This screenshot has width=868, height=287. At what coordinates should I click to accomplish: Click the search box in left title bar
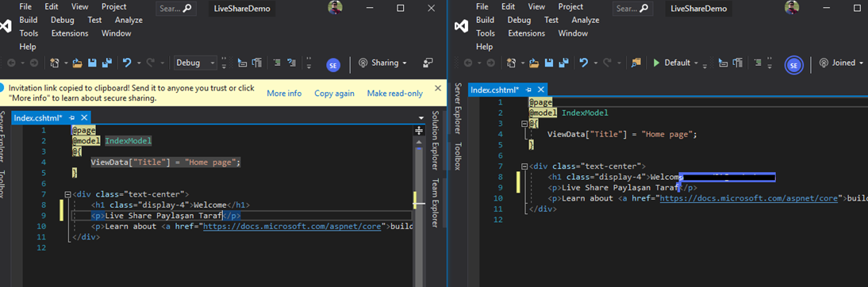point(175,8)
